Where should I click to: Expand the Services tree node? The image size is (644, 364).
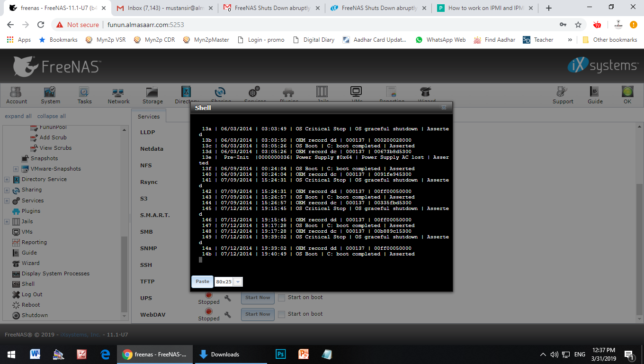point(7,200)
